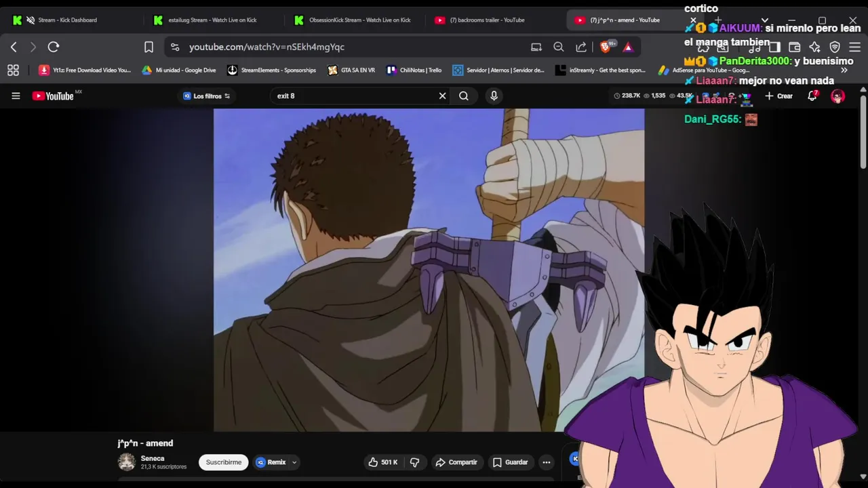Subscribe using the Suscribirme button
The image size is (868, 488).
point(223,462)
